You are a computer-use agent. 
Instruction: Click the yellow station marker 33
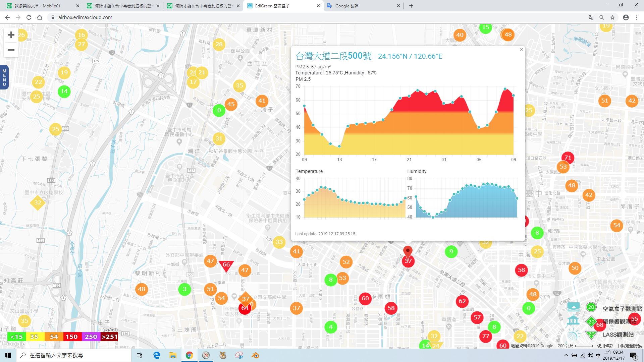[x=279, y=242]
